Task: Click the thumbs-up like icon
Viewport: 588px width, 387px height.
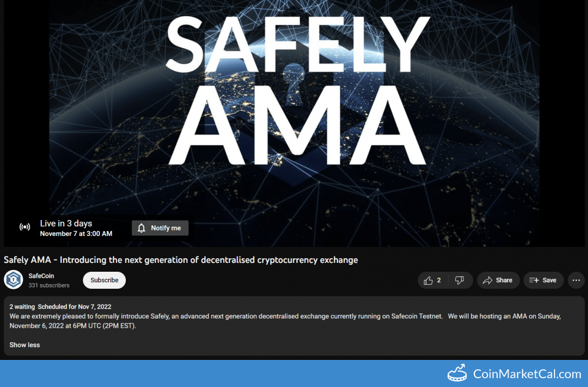Action: tap(428, 281)
